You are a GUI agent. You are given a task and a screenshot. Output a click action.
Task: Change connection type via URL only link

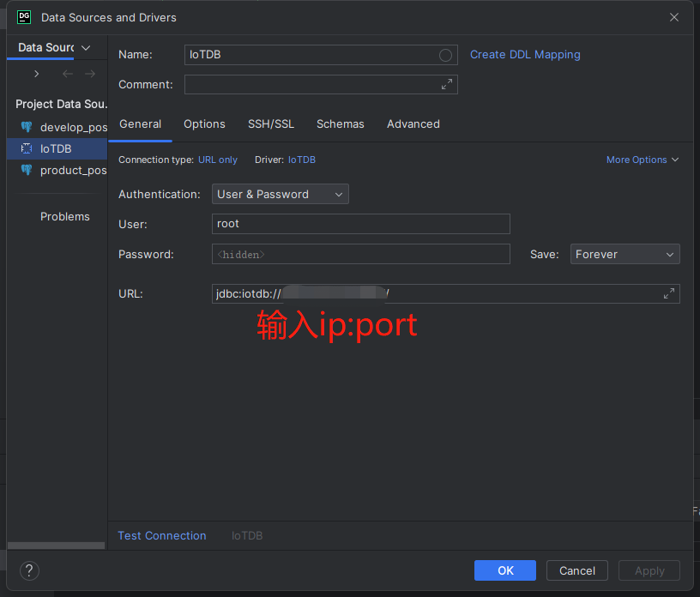[x=218, y=160]
